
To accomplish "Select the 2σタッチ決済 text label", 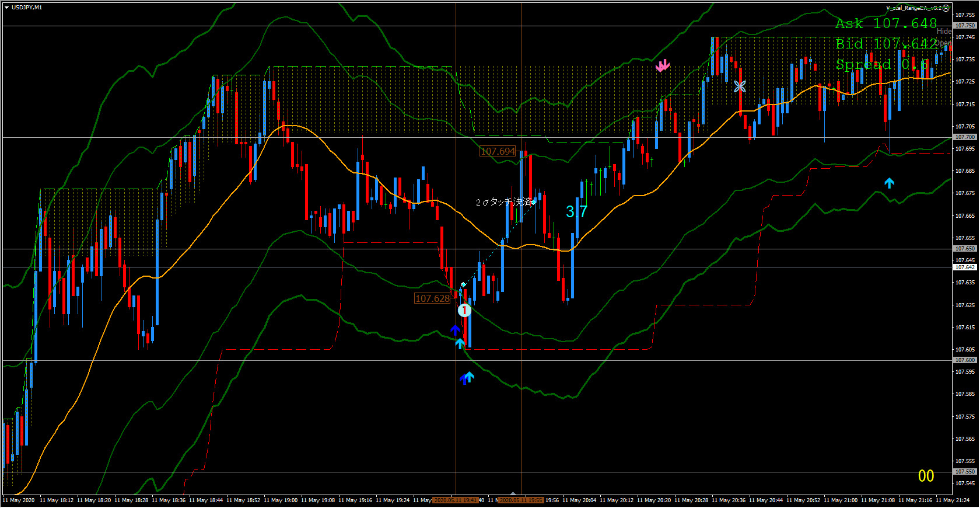I will [503, 202].
